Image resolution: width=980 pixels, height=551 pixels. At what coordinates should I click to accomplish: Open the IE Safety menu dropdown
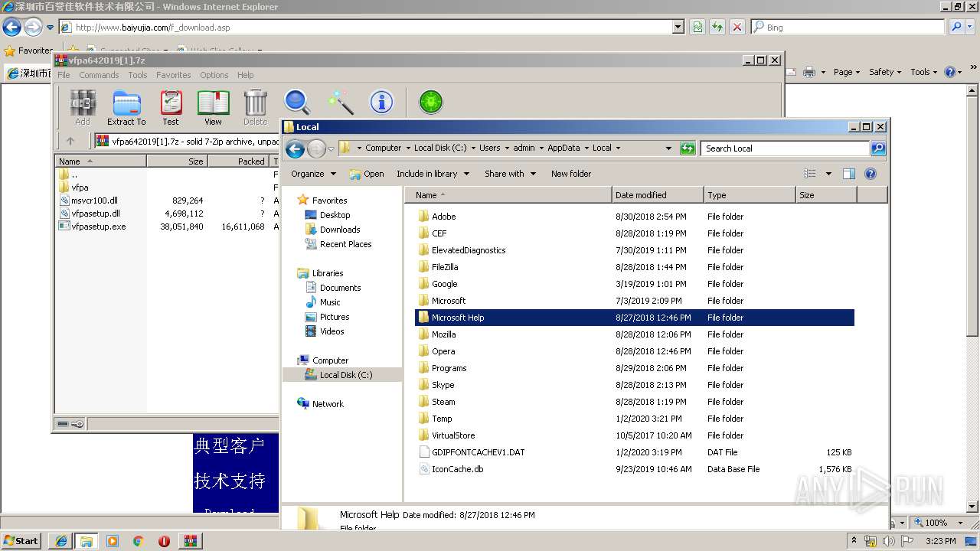pos(885,72)
